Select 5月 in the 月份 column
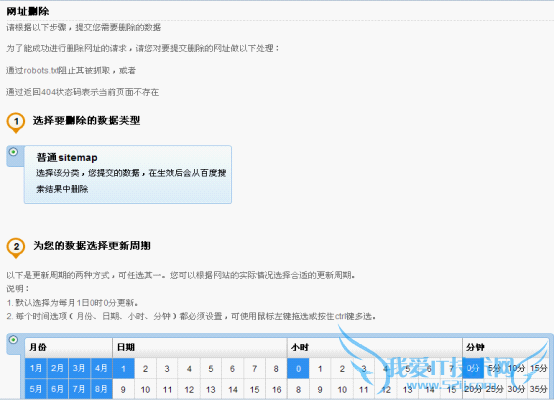This screenshot has height=400, width=554. click(x=36, y=389)
